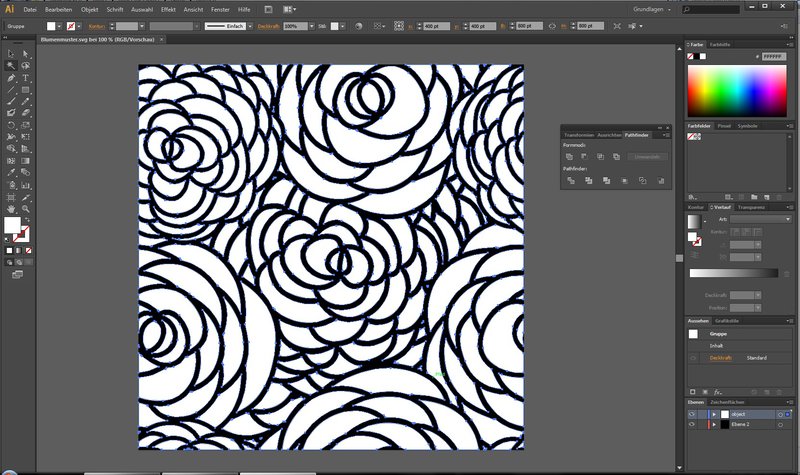Select the Direct Selection tool

tap(26, 54)
